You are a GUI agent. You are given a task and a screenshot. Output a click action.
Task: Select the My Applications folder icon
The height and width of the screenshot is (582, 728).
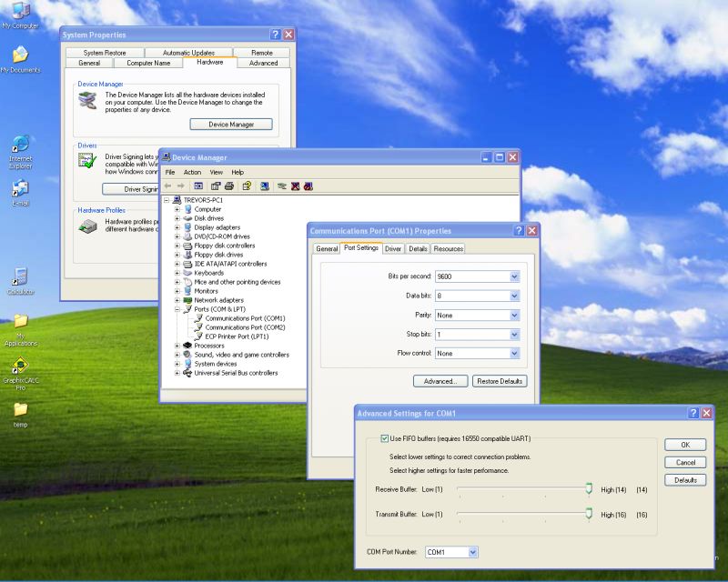coord(20,330)
